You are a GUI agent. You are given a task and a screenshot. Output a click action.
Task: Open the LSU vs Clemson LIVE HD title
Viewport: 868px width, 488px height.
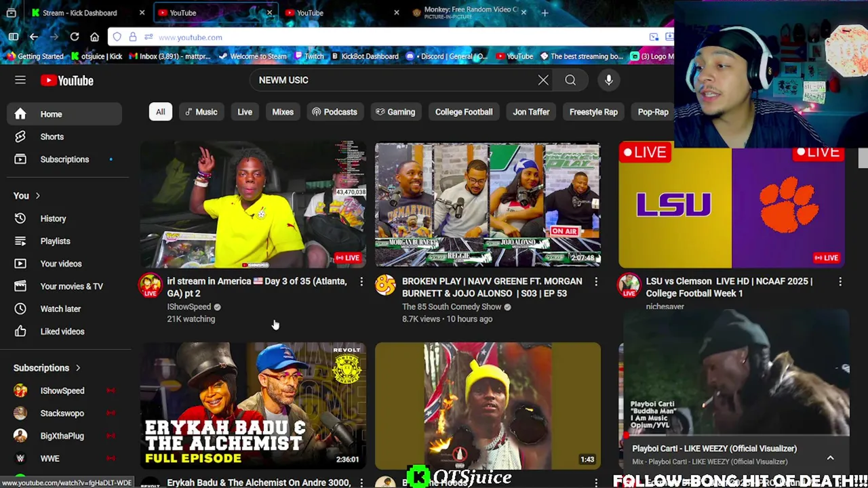pyautogui.click(x=729, y=287)
